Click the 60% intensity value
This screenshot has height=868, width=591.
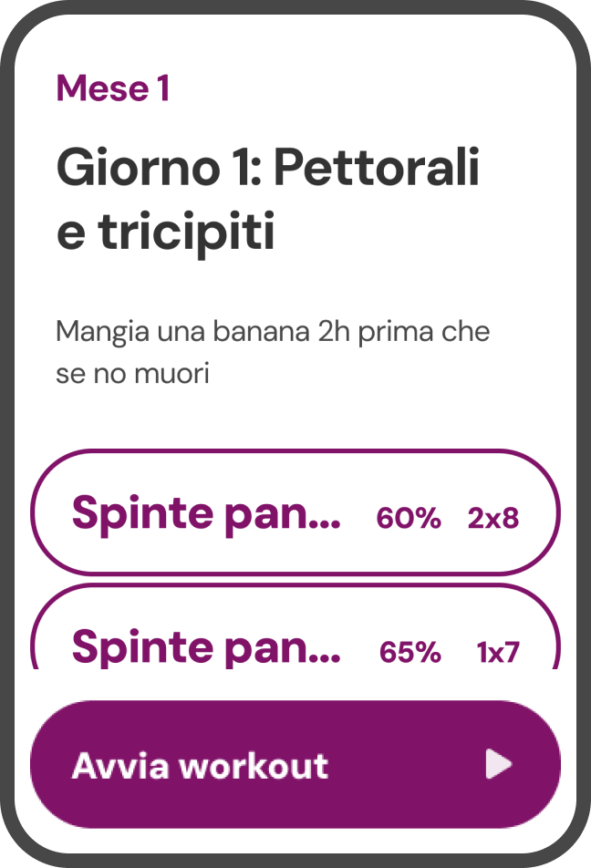click(x=409, y=518)
